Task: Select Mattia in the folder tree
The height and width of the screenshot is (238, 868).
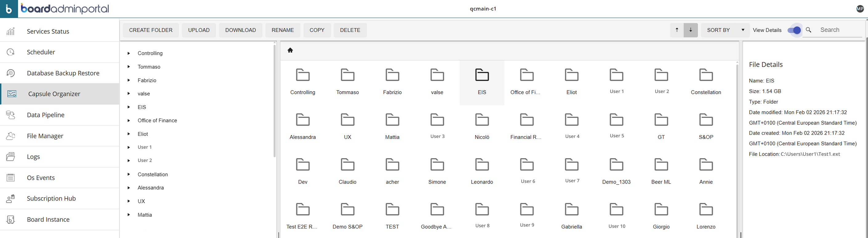Action: pos(145,215)
